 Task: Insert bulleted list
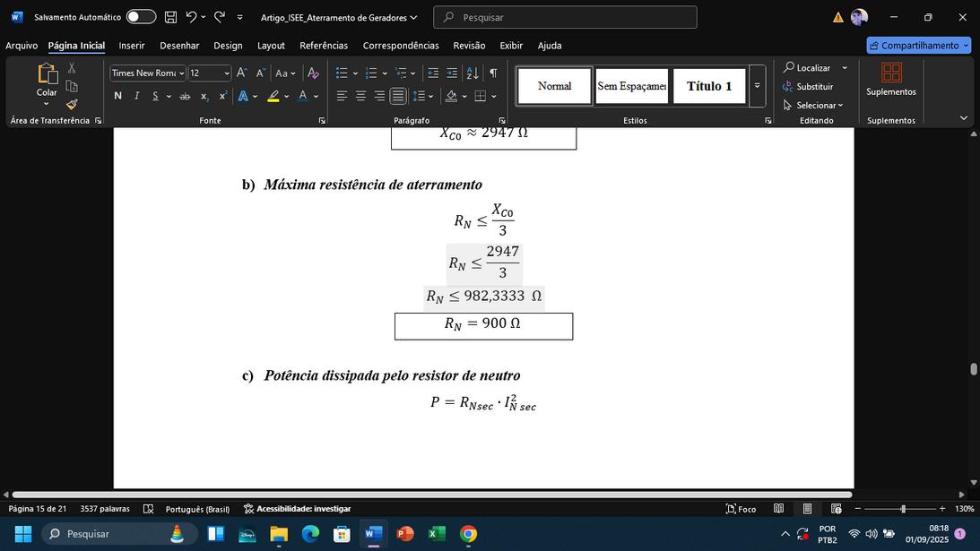coord(342,73)
